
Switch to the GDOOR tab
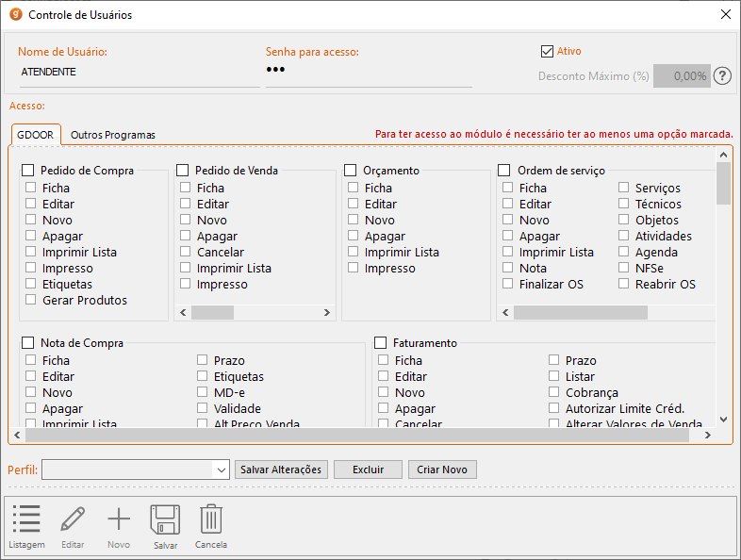pos(36,135)
